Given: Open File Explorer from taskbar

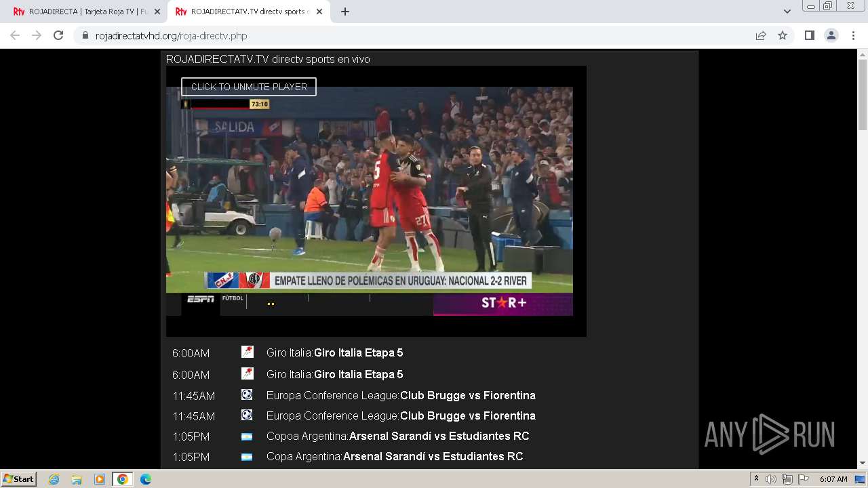Looking at the screenshot, I should 77,479.
